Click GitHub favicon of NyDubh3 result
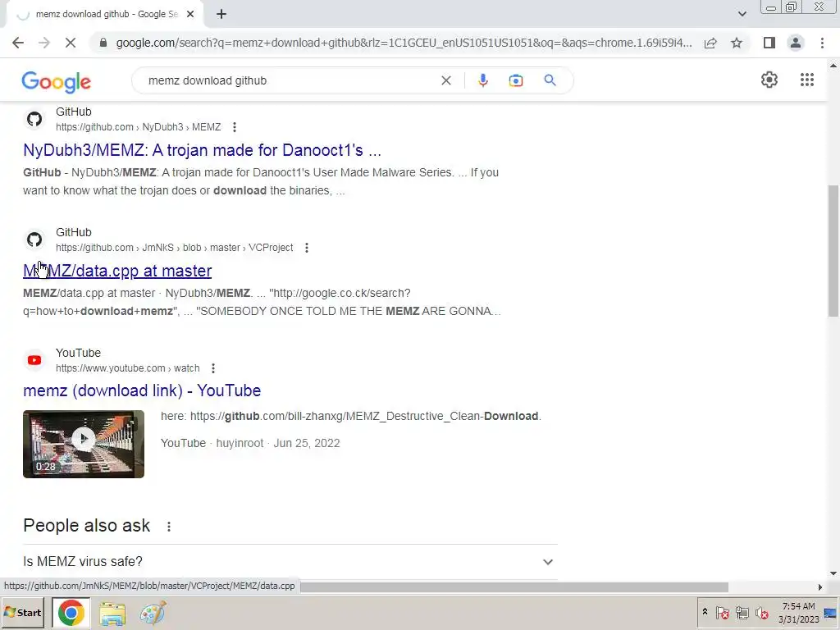 pos(34,119)
